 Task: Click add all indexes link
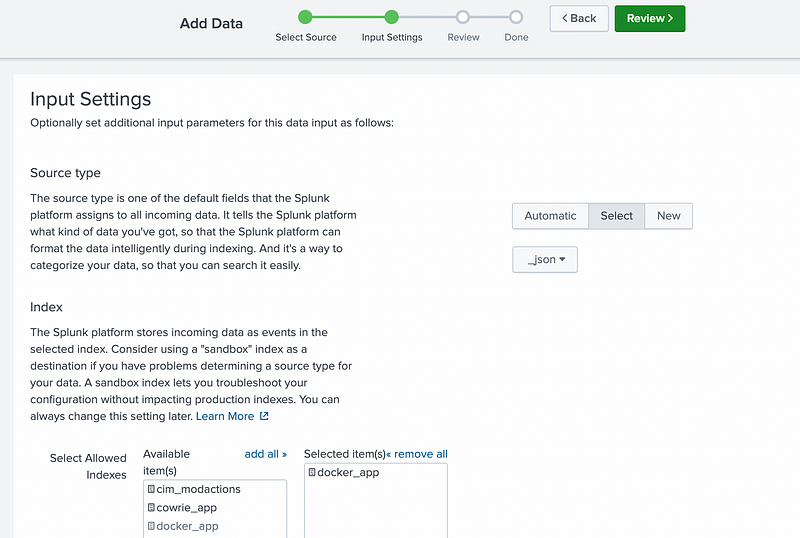click(265, 454)
